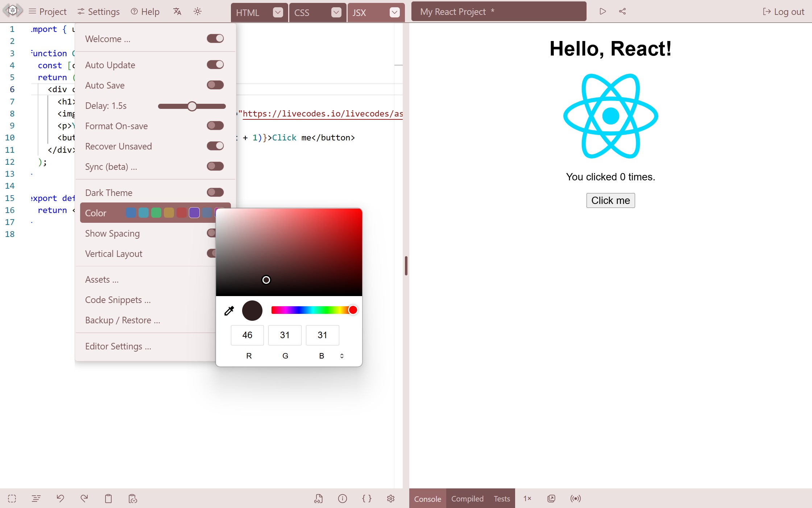The image size is (812, 508).
Task: Click the Click me button in preview
Action: pos(610,200)
